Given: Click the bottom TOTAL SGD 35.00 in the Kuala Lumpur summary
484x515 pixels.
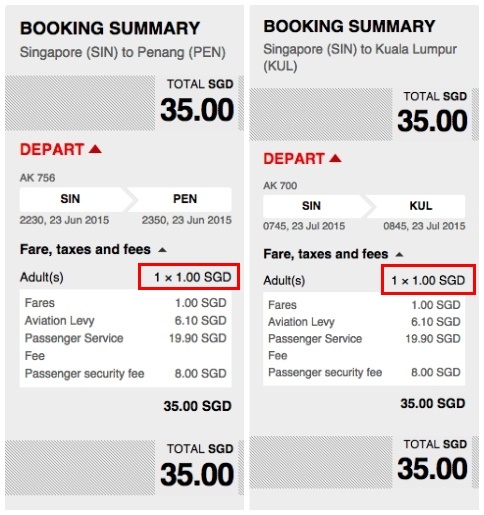Looking at the screenshot, I should coord(432,460).
